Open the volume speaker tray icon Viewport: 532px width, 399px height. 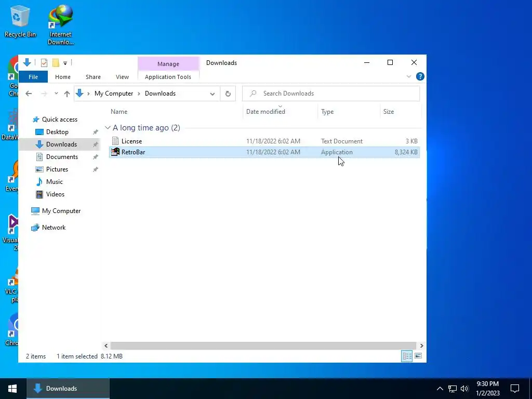(x=464, y=389)
